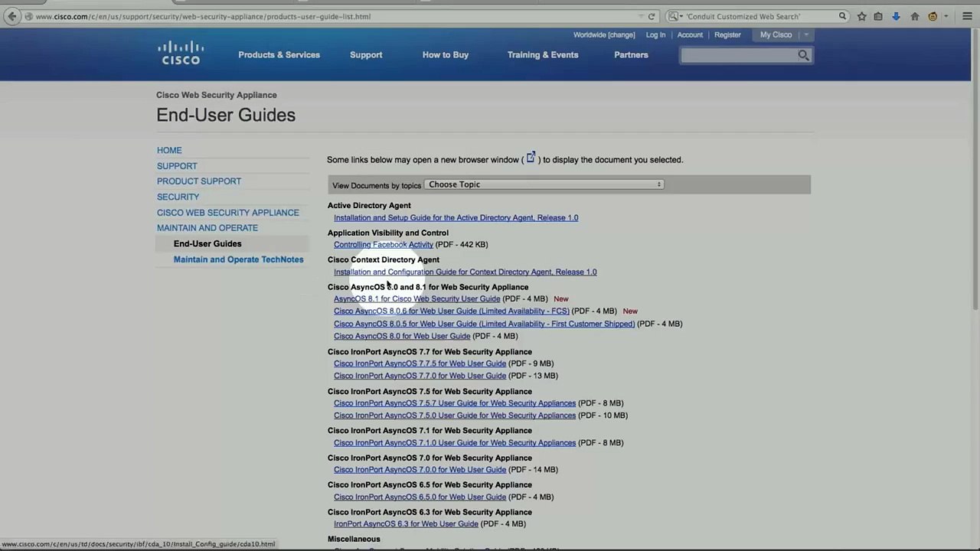Open the search engine selector icon
Image resolution: width=980 pixels, height=551 pixels.
pos(674,16)
